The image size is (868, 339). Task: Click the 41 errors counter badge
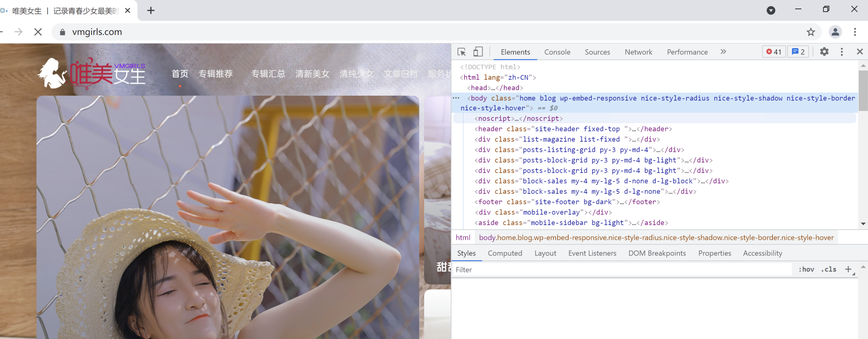[774, 52]
